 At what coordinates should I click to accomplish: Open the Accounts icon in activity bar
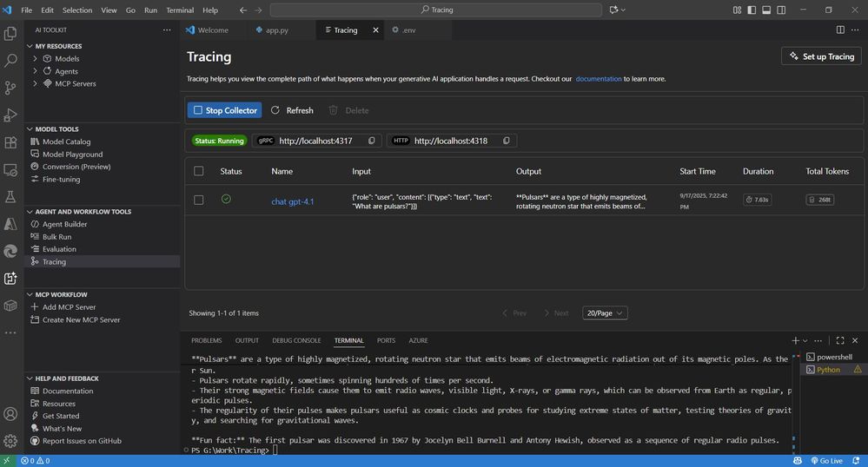pyautogui.click(x=10, y=414)
